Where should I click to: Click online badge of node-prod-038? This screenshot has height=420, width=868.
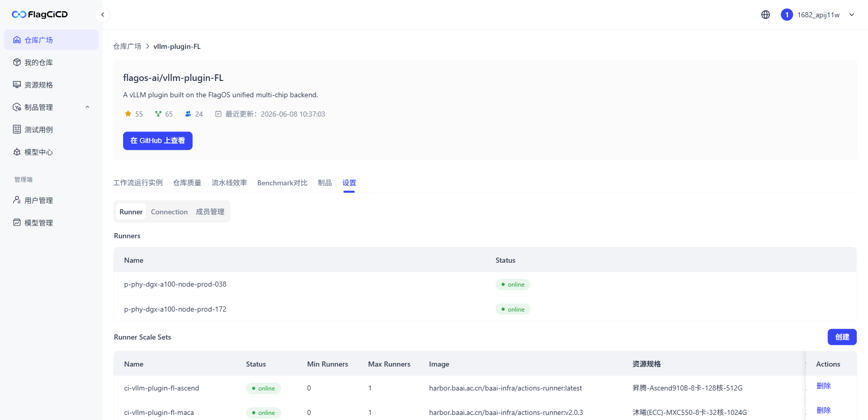pos(513,285)
